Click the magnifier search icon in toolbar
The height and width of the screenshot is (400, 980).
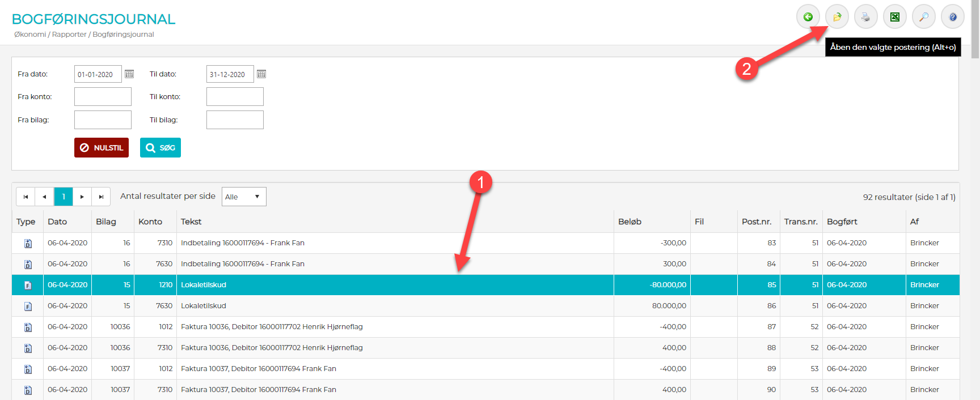tap(923, 17)
